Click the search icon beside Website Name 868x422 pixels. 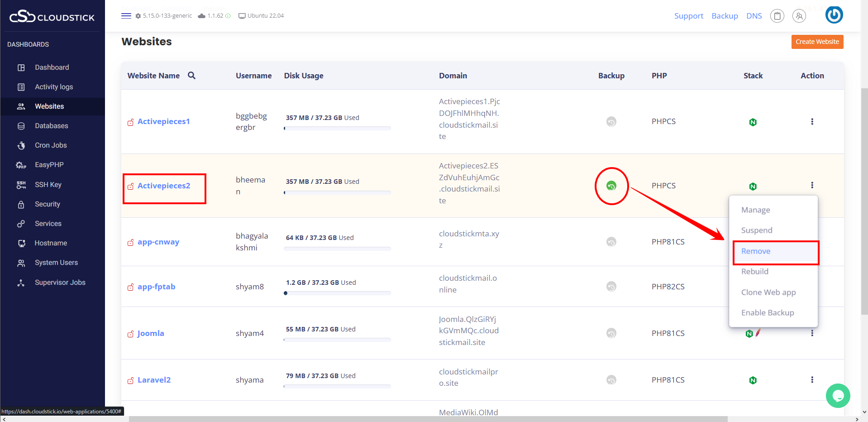point(191,76)
